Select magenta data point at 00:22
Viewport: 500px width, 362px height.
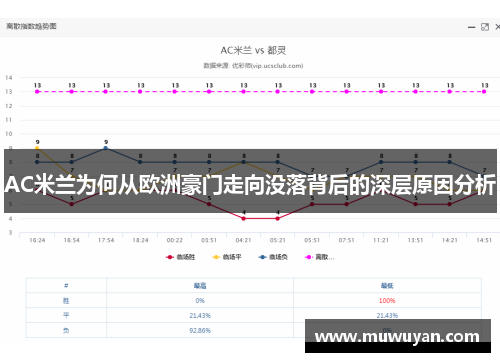(x=175, y=91)
